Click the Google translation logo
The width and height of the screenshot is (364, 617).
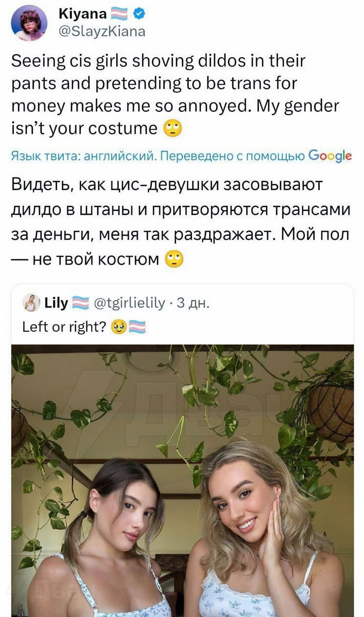[330, 156]
